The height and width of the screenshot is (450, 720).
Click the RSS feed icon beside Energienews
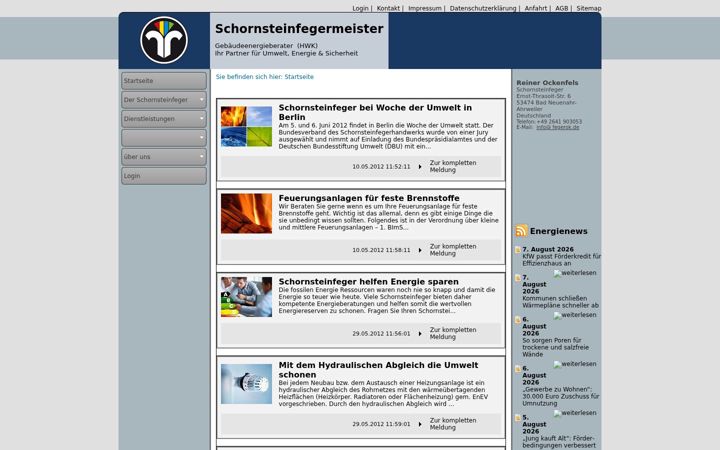tap(521, 231)
